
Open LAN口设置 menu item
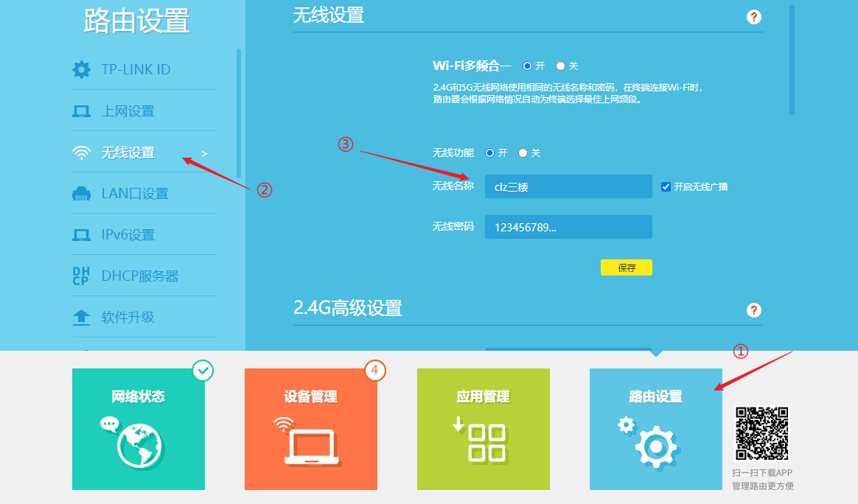[x=144, y=194]
